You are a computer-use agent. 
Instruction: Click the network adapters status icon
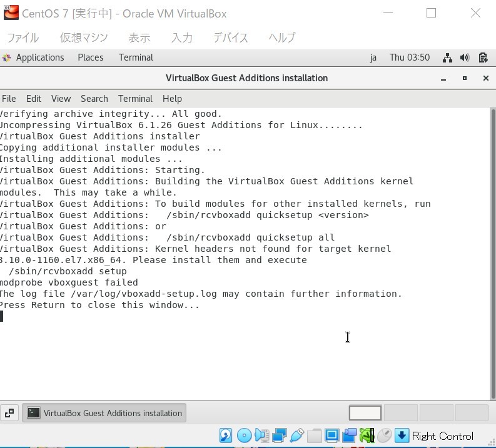pos(280,436)
